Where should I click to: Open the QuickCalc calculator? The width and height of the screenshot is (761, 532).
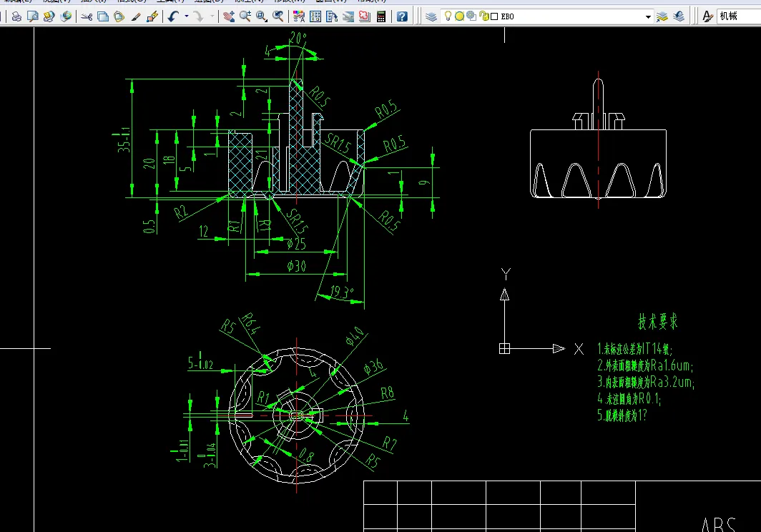(x=381, y=16)
